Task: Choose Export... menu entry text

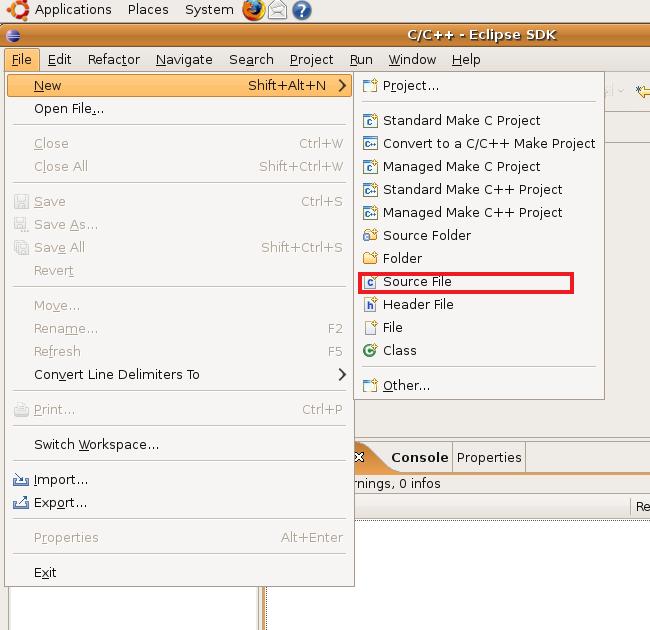Action: tap(61, 503)
